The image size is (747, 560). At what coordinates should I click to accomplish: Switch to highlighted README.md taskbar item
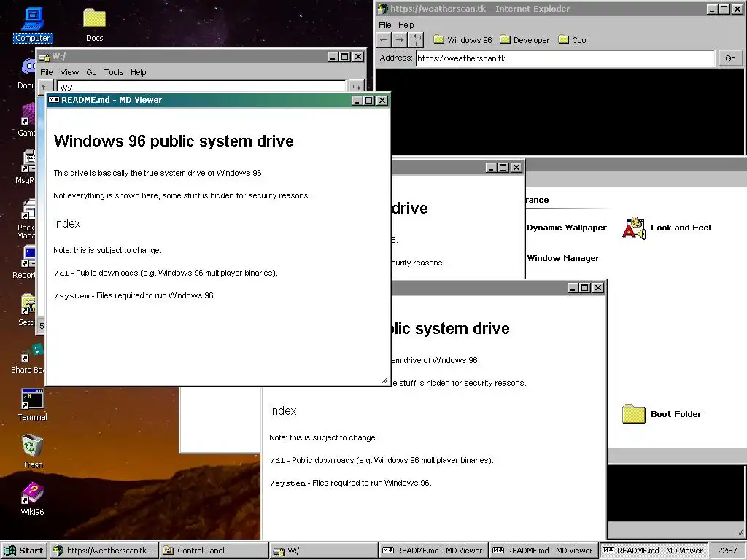(x=654, y=551)
